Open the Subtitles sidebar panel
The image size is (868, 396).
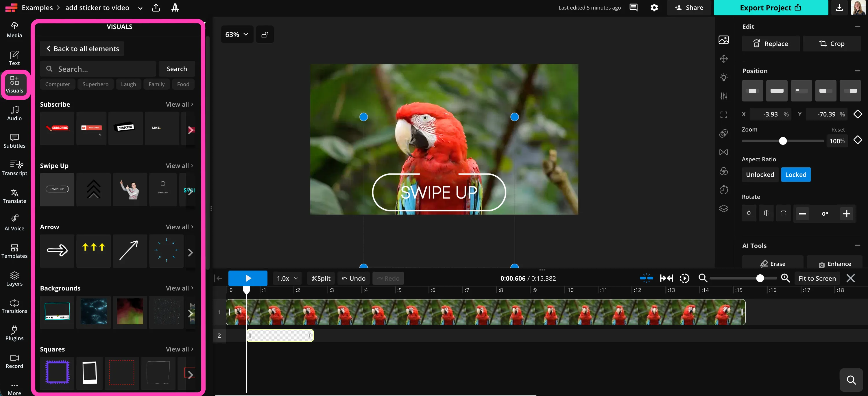tap(14, 141)
